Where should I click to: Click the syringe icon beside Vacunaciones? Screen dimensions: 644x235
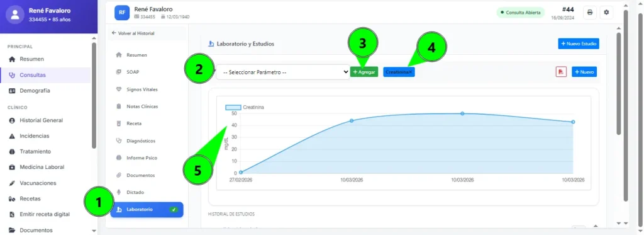(12, 183)
